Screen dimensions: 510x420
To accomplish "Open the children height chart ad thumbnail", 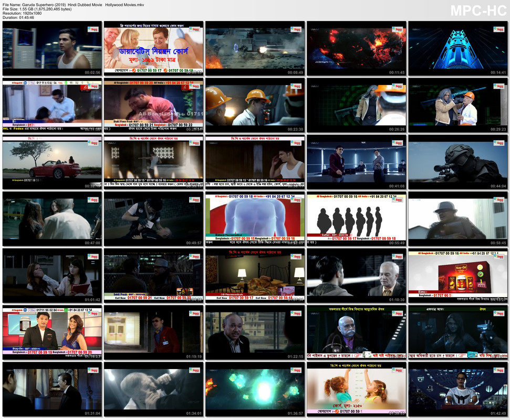I will coord(357,389).
